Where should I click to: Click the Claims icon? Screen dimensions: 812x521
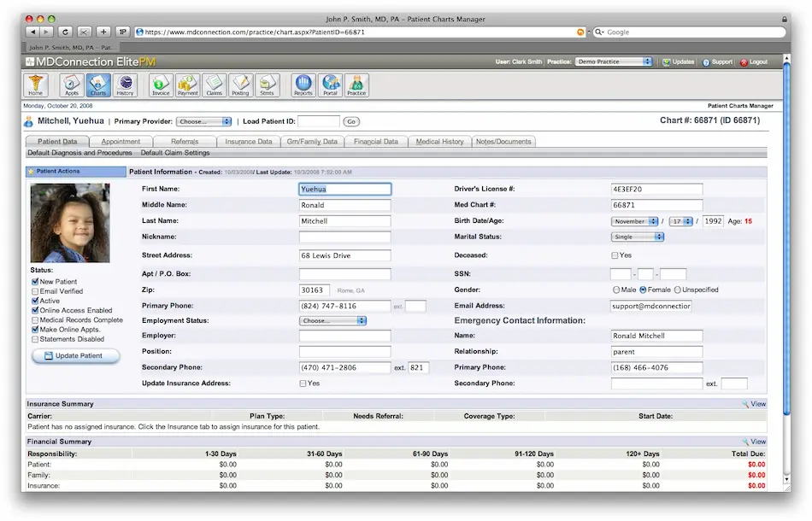[x=217, y=85]
